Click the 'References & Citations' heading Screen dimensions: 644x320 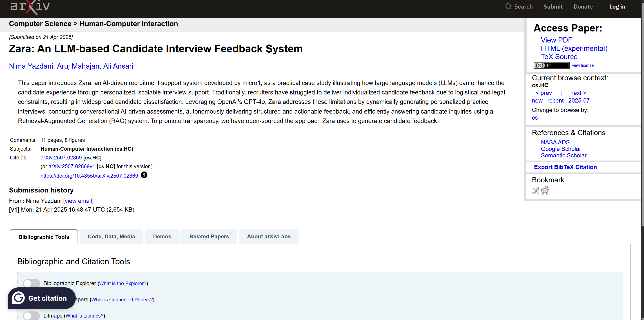pyautogui.click(x=568, y=133)
